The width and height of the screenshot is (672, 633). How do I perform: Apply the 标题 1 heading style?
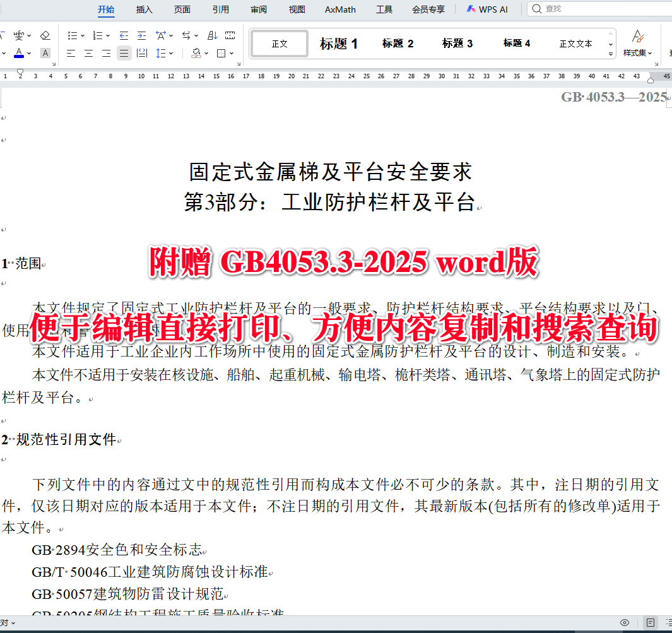(x=339, y=43)
